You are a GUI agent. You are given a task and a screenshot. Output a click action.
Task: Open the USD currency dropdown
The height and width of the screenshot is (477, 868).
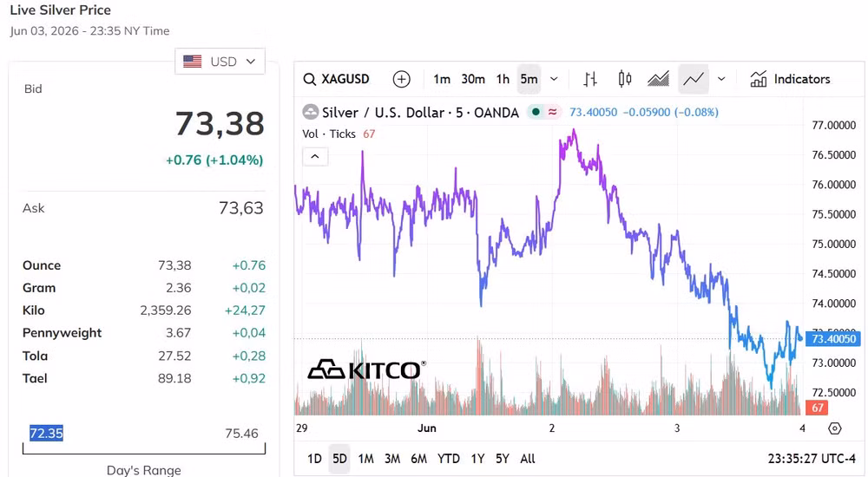click(220, 62)
